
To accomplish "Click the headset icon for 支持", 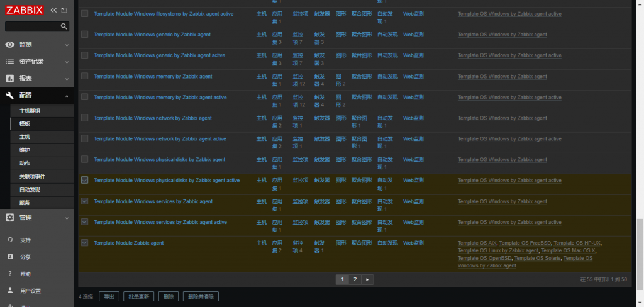I will point(10,240).
